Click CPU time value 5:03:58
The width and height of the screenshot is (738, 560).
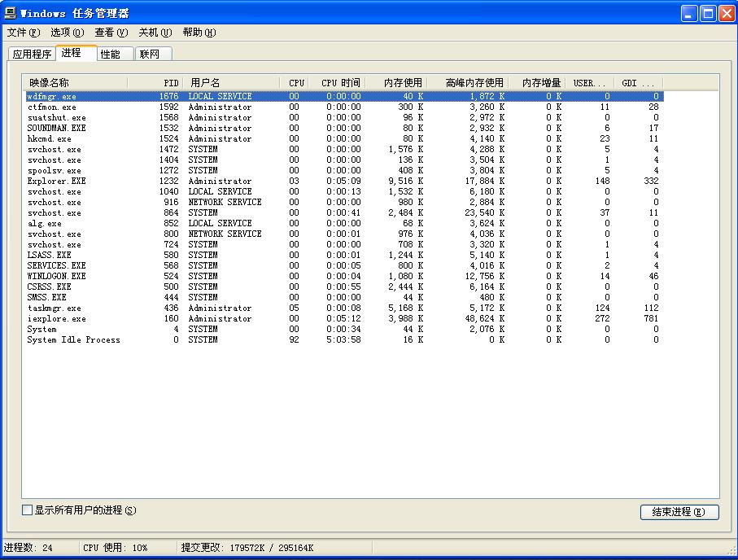[x=343, y=339]
